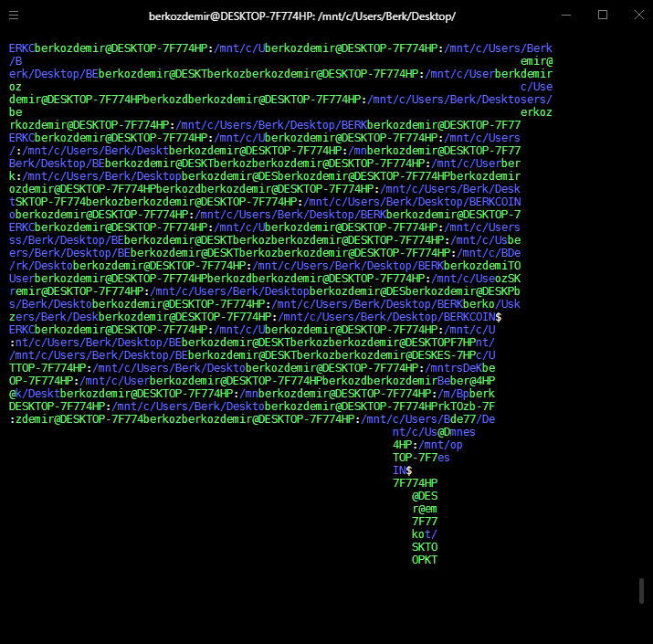This screenshot has width=653, height=644.
Task: Click the 'emir@' fragment at the right edge
Action: coord(536,61)
